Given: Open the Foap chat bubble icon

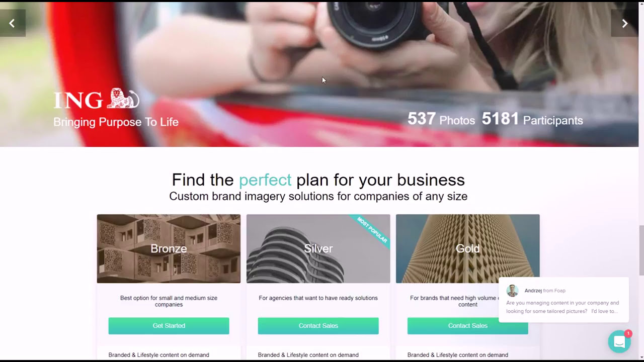Looking at the screenshot, I should [619, 342].
